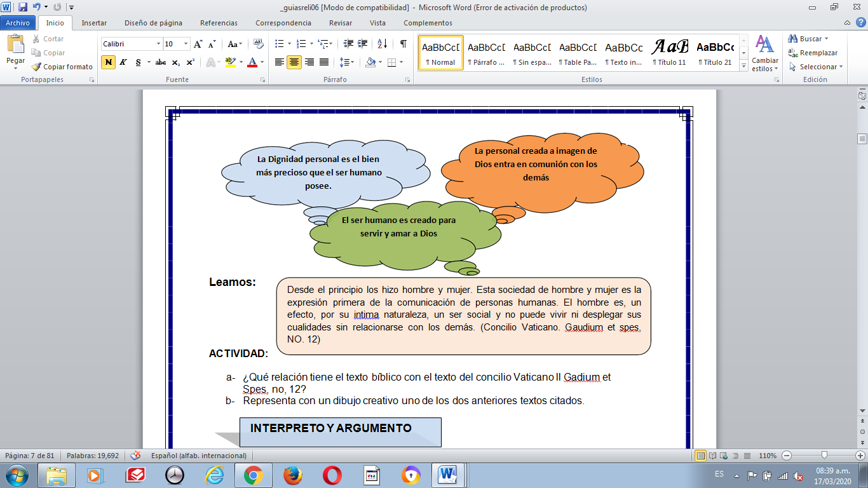868x488 pixels.
Task: Open the Shading color dropdown
Action: (x=380, y=62)
